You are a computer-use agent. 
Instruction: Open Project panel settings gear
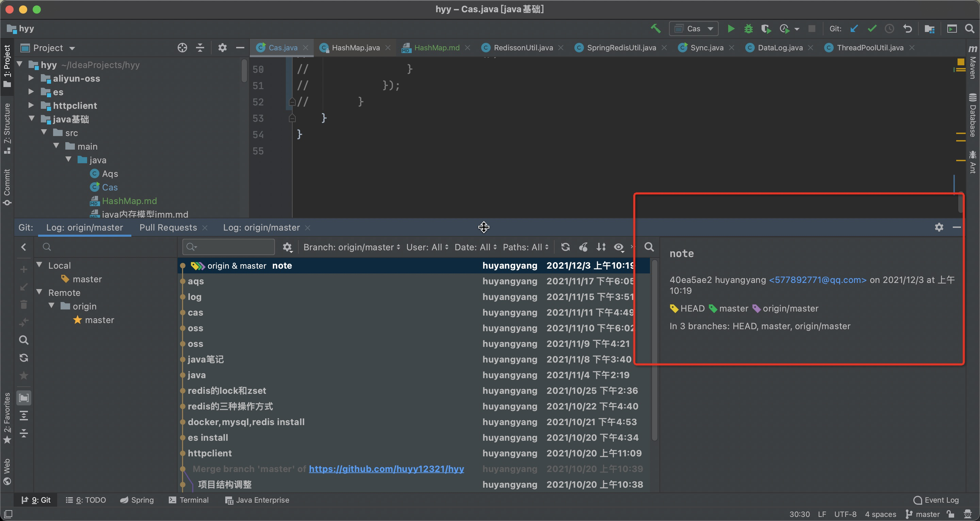pos(222,48)
